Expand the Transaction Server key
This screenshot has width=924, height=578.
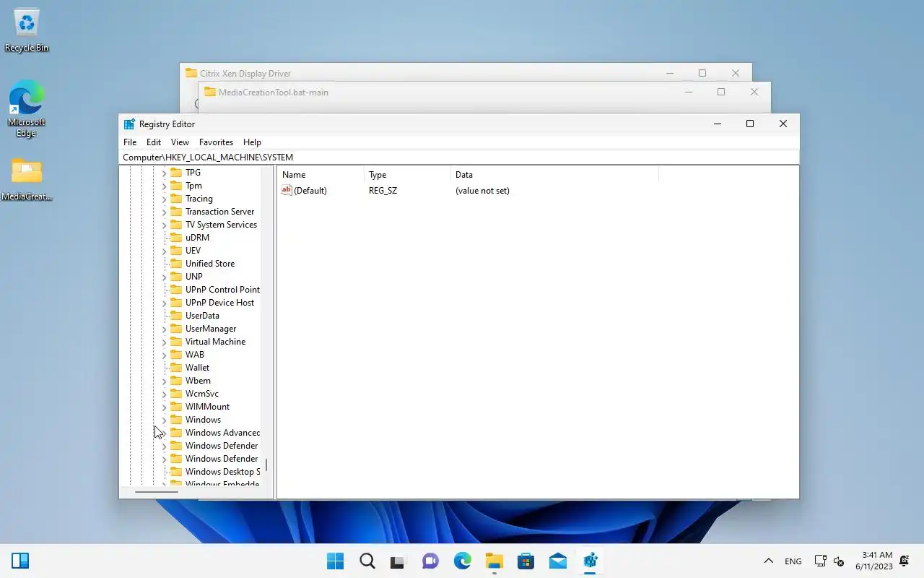click(164, 212)
